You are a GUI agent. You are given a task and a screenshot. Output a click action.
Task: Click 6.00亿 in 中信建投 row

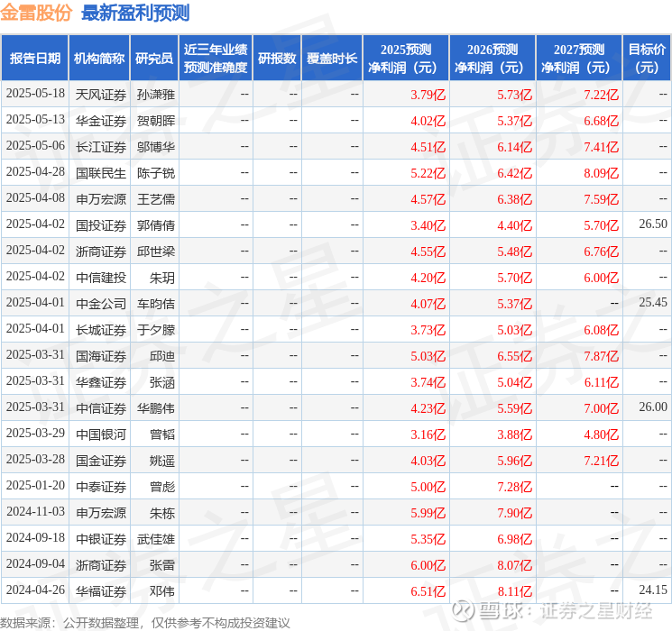[x=602, y=277]
